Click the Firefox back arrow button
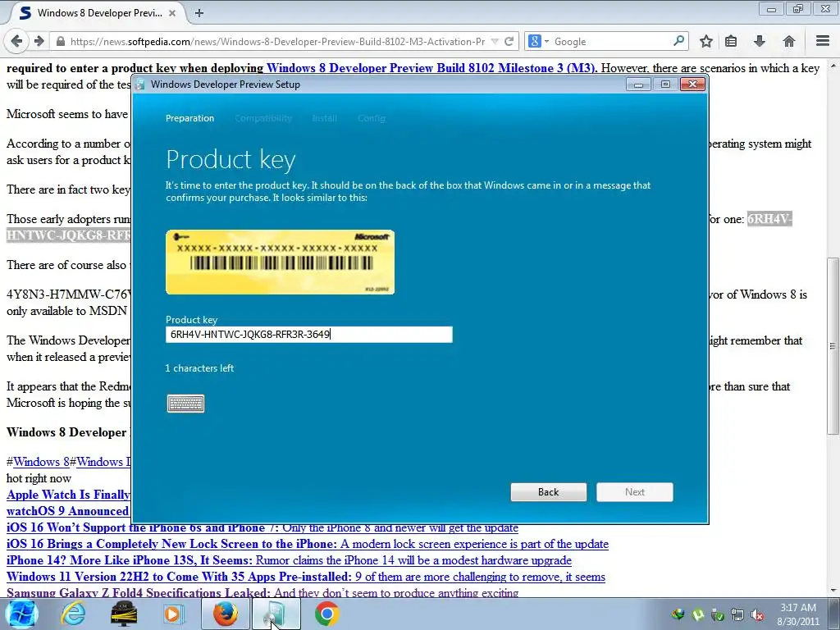This screenshot has height=630, width=840. [x=16, y=41]
